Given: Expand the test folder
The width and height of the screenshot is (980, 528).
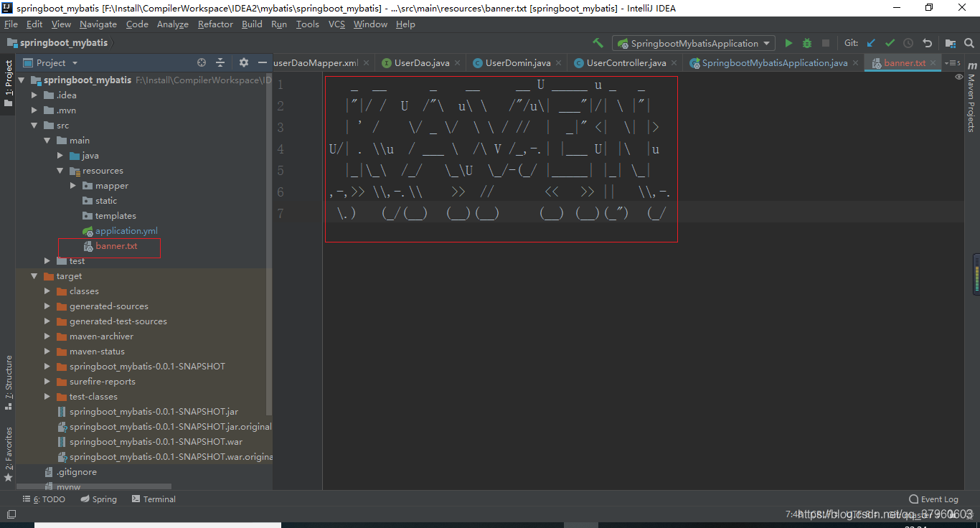Looking at the screenshot, I should 47,261.
